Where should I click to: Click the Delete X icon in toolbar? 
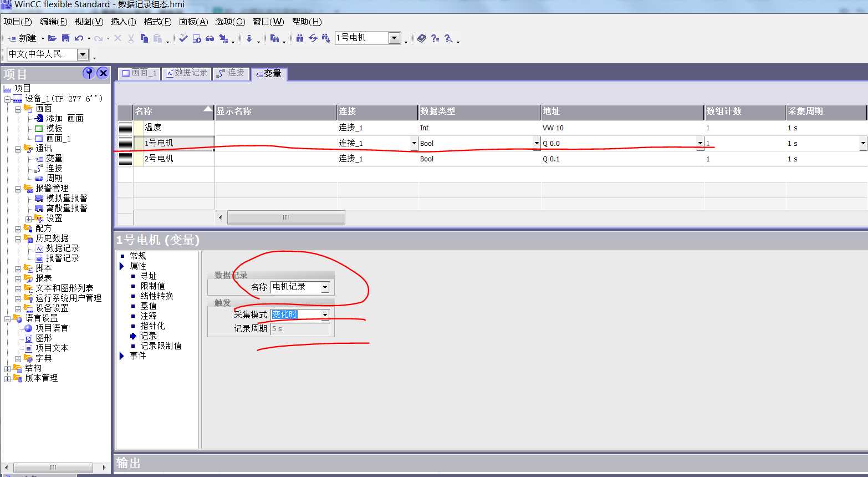click(x=118, y=38)
